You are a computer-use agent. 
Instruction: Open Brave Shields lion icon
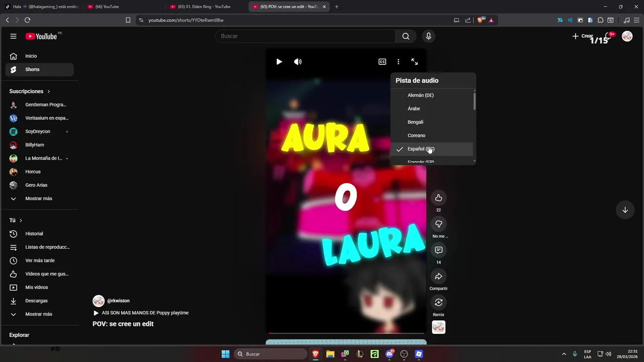pyautogui.click(x=480, y=20)
